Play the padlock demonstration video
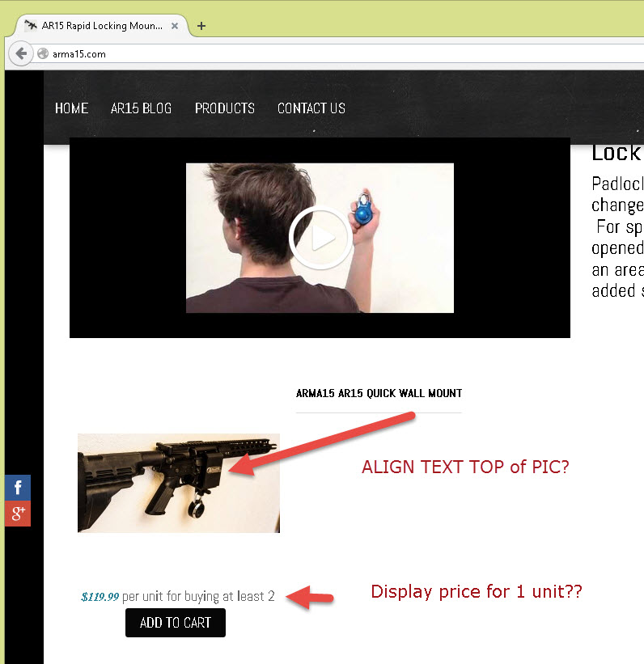This screenshot has height=664, width=644. tap(320, 238)
